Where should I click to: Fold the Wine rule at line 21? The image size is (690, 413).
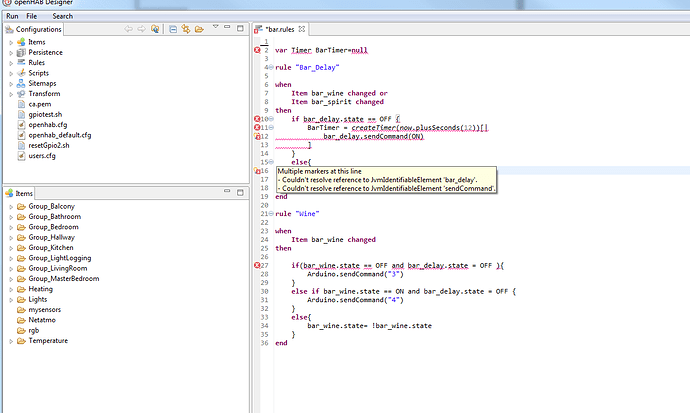coord(271,214)
